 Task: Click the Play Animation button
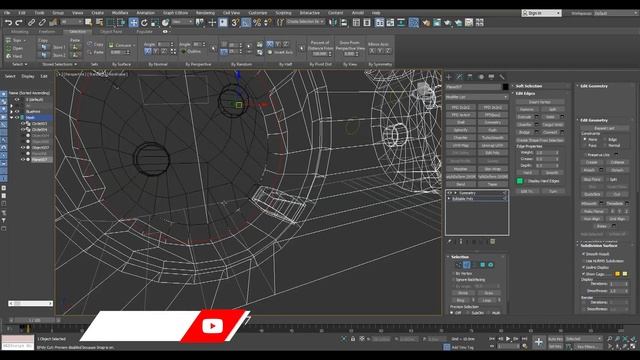[x=508, y=339]
